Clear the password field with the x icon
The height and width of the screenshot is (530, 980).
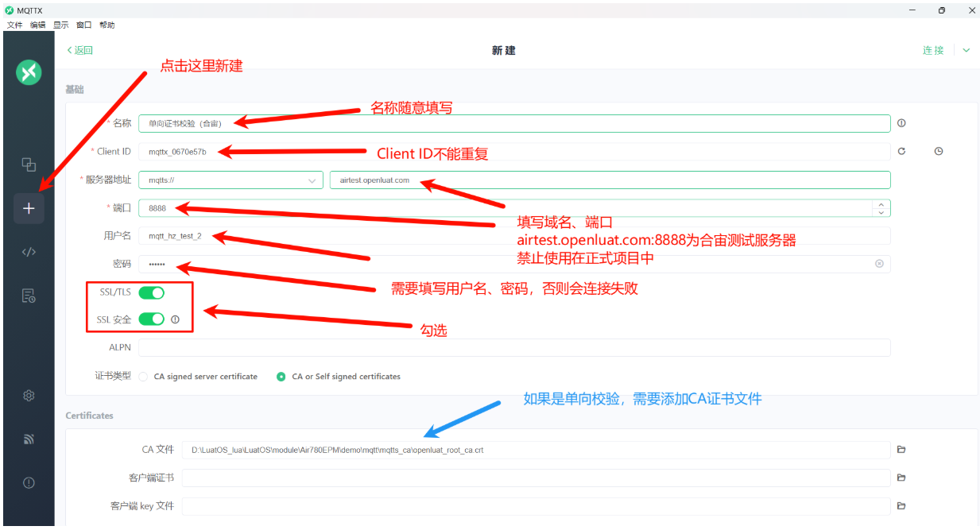[x=879, y=264]
